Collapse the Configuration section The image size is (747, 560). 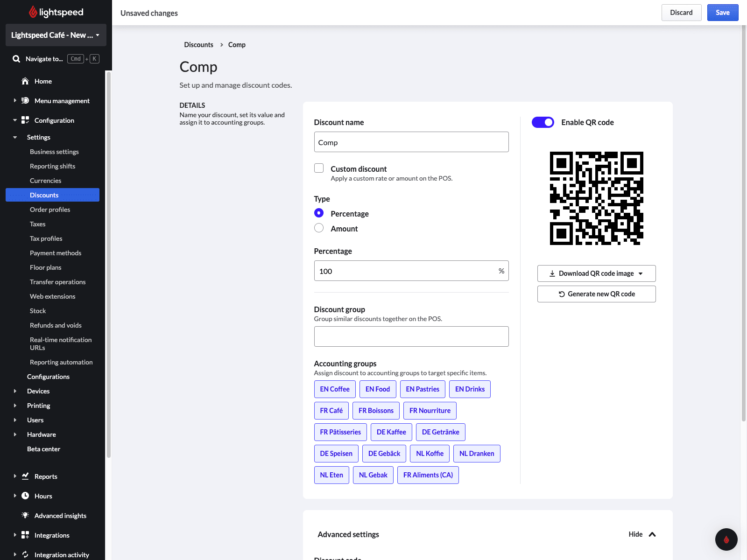[x=15, y=120]
